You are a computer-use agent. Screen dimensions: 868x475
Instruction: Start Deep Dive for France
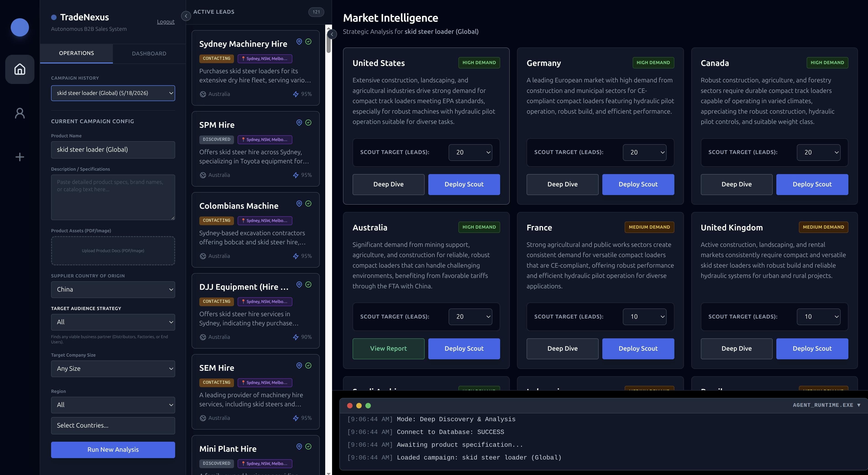(562, 349)
